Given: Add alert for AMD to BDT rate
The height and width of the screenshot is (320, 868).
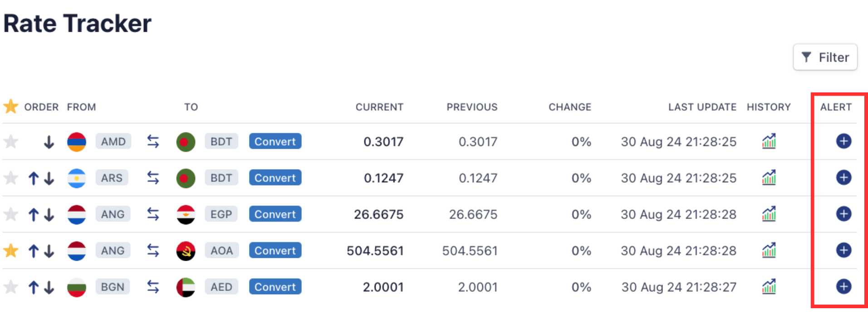Looking at the screenshot, I should (843, 141).
